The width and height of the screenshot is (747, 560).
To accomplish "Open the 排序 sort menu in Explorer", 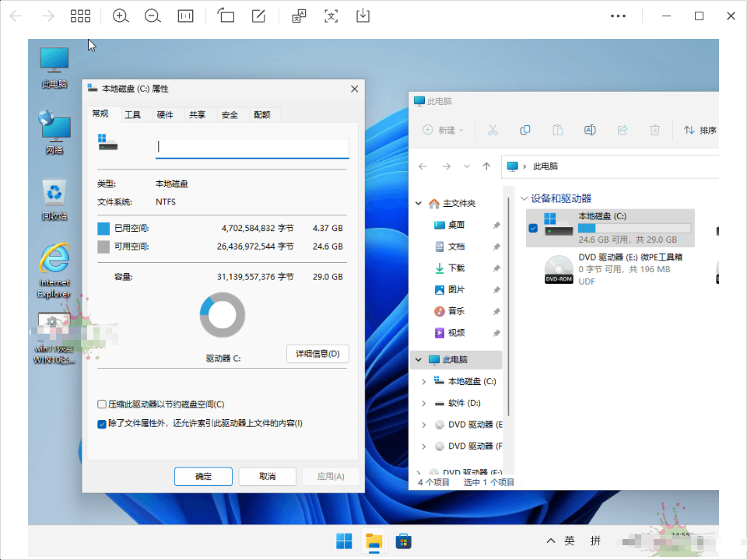I will coord(700,130).
